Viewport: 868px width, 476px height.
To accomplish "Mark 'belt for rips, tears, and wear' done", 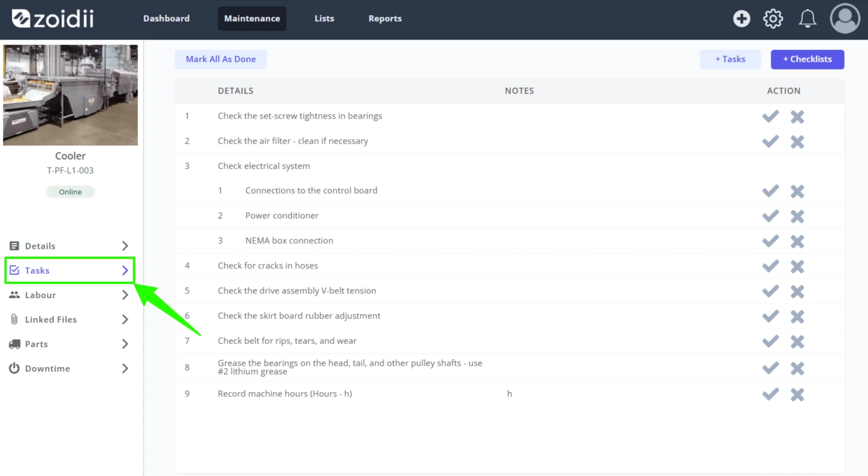I will (x=771, y=341).
